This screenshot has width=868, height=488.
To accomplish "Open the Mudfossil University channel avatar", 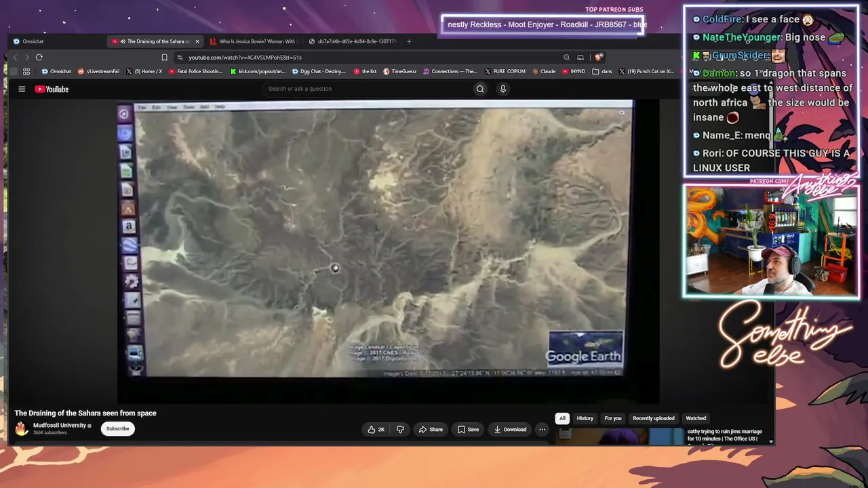I will 22,428.
